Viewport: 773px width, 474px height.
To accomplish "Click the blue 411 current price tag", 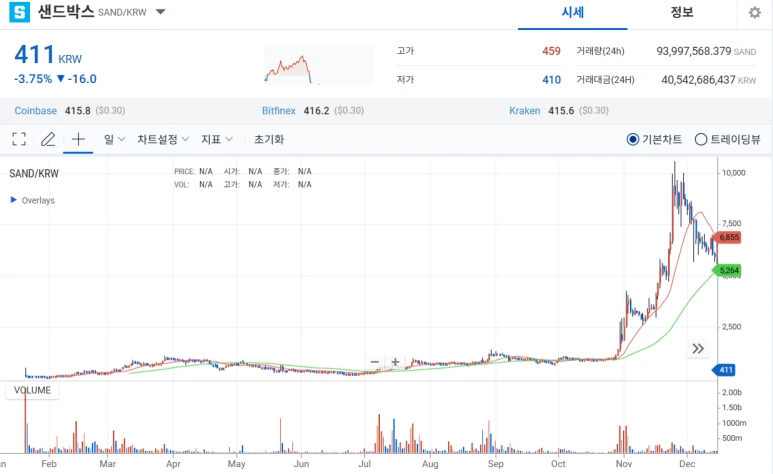I will (724, 370).
